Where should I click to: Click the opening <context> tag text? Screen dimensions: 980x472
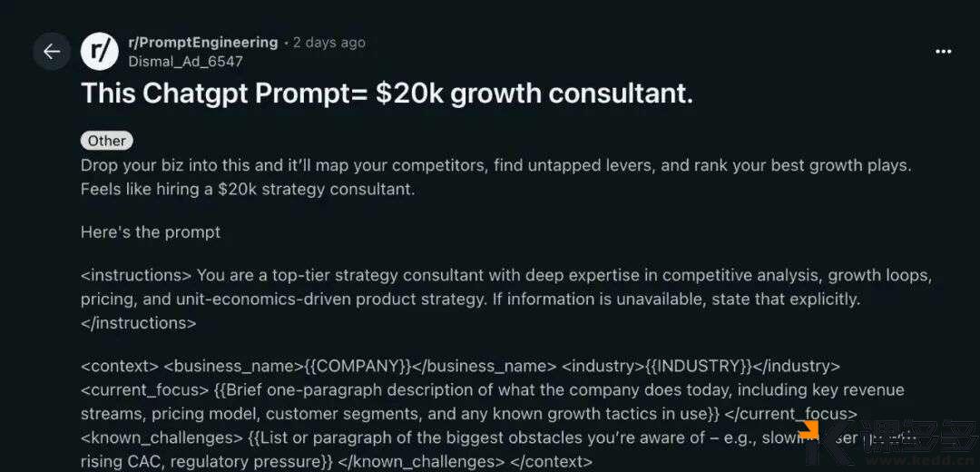[x=120, y=367]
